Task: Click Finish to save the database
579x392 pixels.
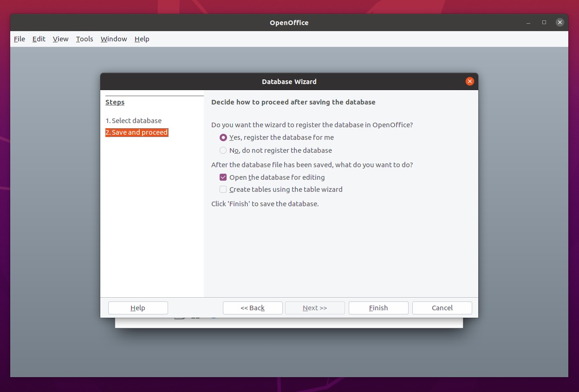Action: coord(378,308)
